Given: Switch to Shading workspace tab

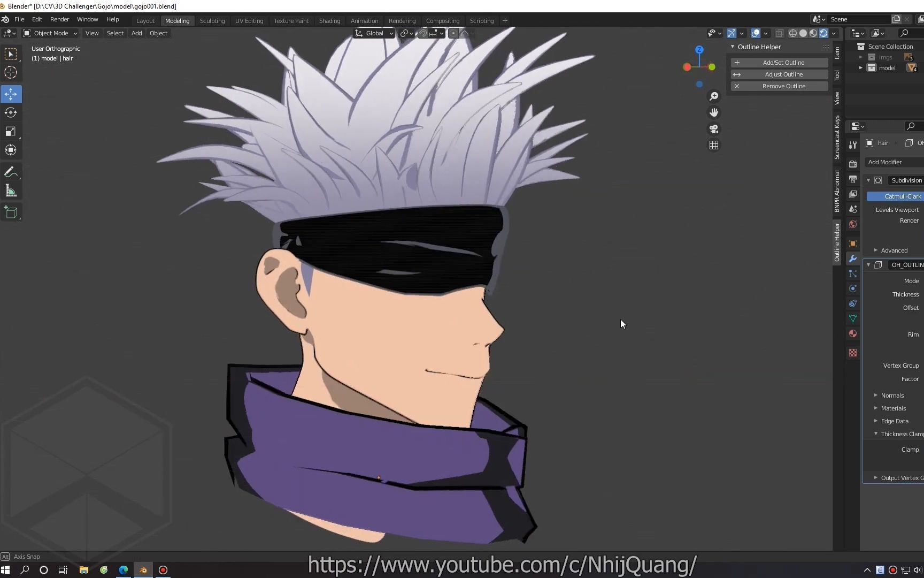Looking at the screenshot, I should click(x=329, y=21).
